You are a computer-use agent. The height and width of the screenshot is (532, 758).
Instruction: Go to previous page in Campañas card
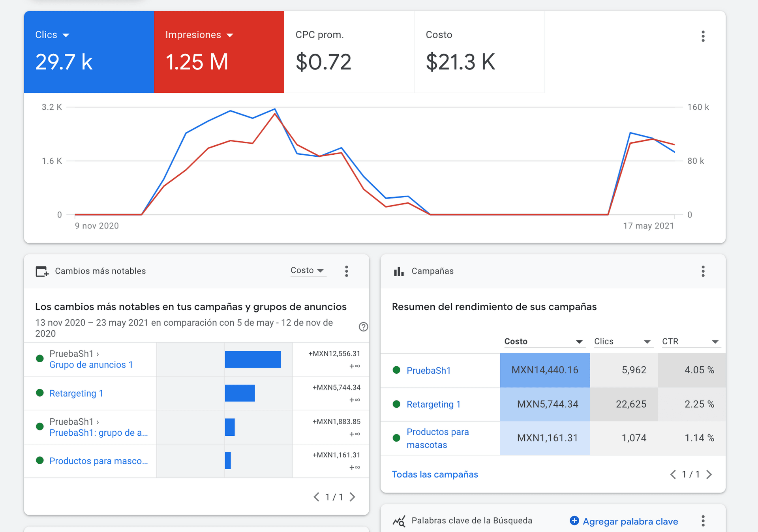(x=673, y=474)
